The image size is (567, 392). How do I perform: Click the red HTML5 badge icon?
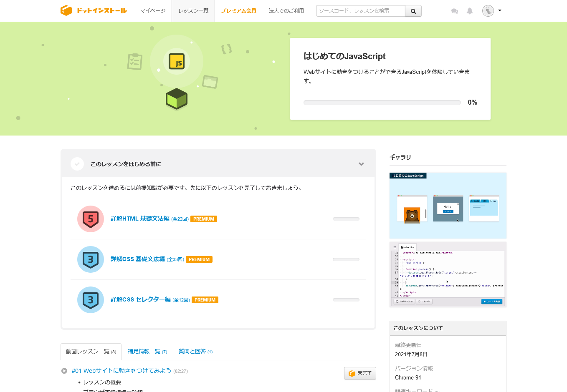point(91,219)
